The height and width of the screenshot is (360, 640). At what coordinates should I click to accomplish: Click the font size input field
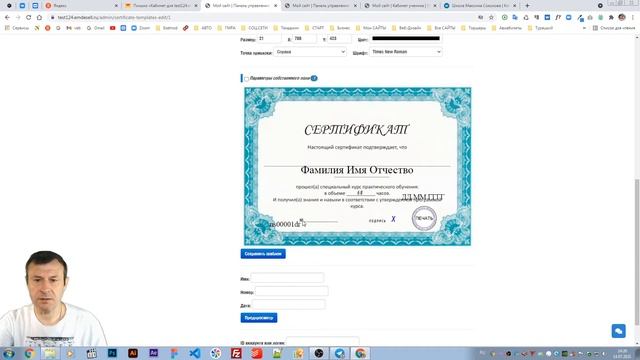click(269, 39)
